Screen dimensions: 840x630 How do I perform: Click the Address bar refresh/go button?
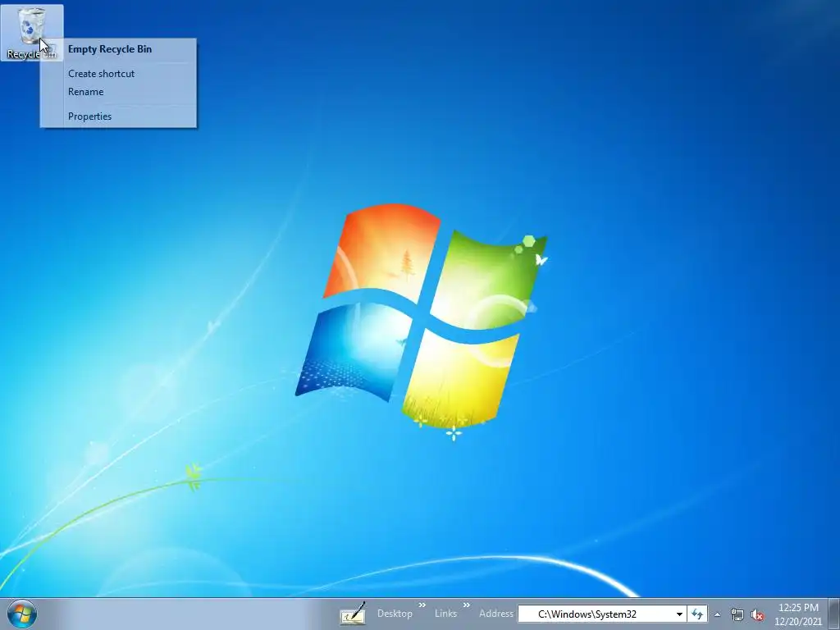pos(697,614)
